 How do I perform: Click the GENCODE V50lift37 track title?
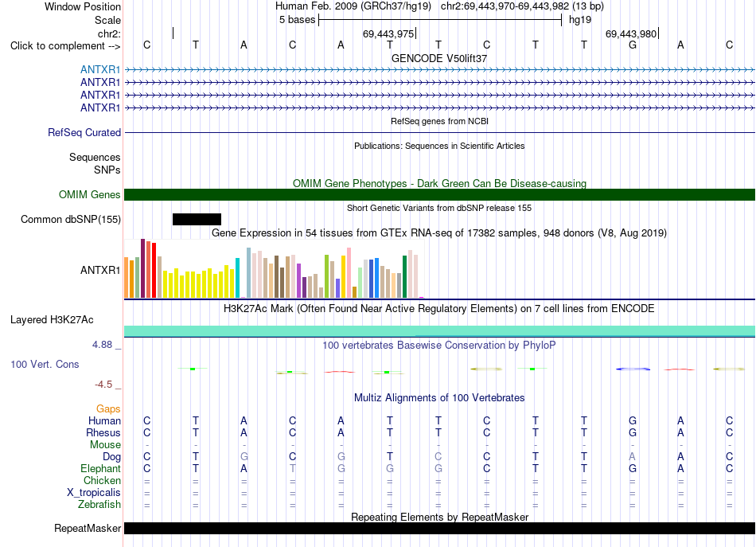pyautogui.click(x=439, y=58)
